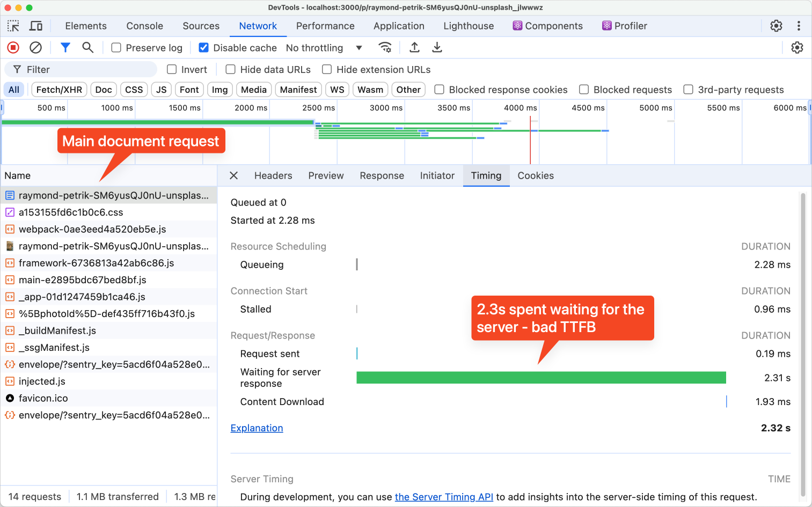Open network panel settings gear
Image resolution: width=812 pixels, height=507 pixels.
[797, 48]
